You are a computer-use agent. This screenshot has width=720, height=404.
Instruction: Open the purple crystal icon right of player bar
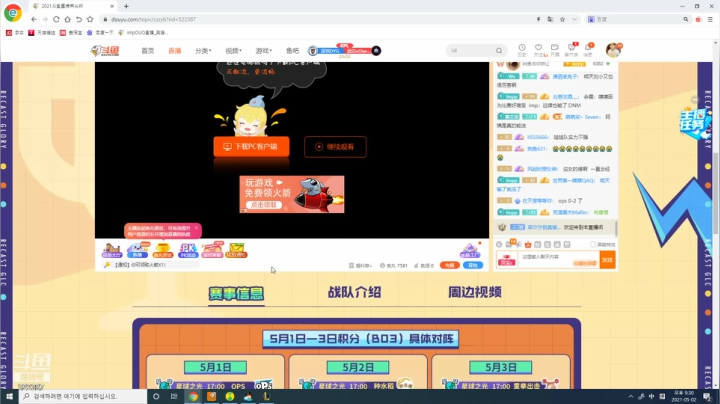click(x=470, y=251)
